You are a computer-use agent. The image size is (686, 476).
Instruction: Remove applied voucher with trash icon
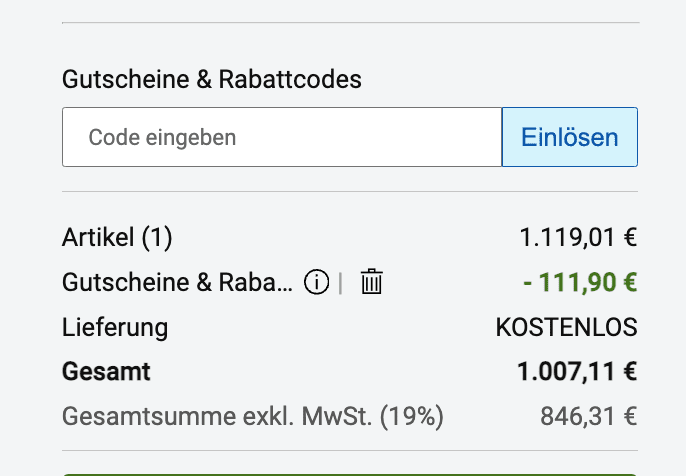tap(371, 281)
